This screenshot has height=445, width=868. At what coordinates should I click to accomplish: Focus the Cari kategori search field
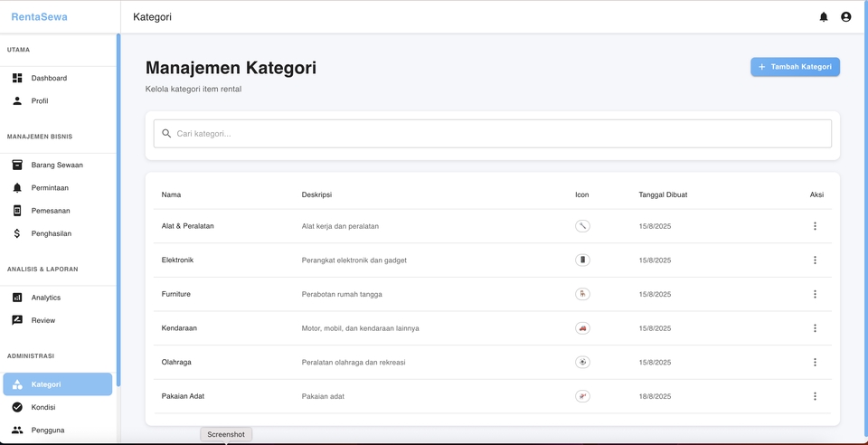(x=493, y=134)
